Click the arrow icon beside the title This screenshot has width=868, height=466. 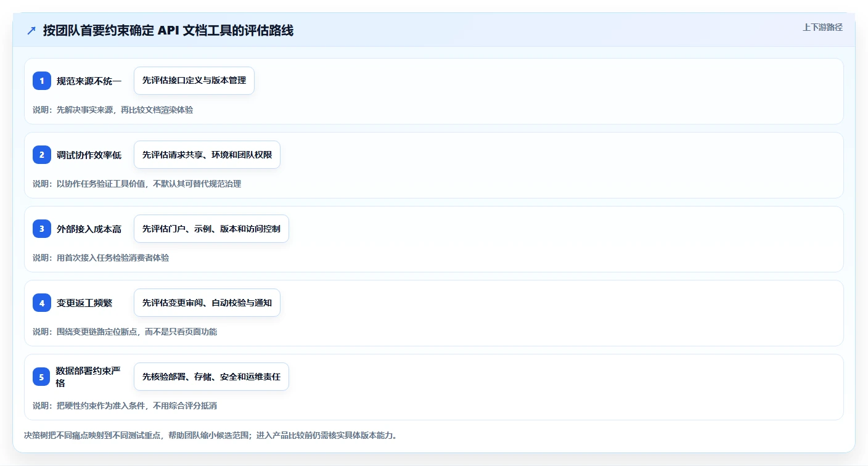coord(31,31)
